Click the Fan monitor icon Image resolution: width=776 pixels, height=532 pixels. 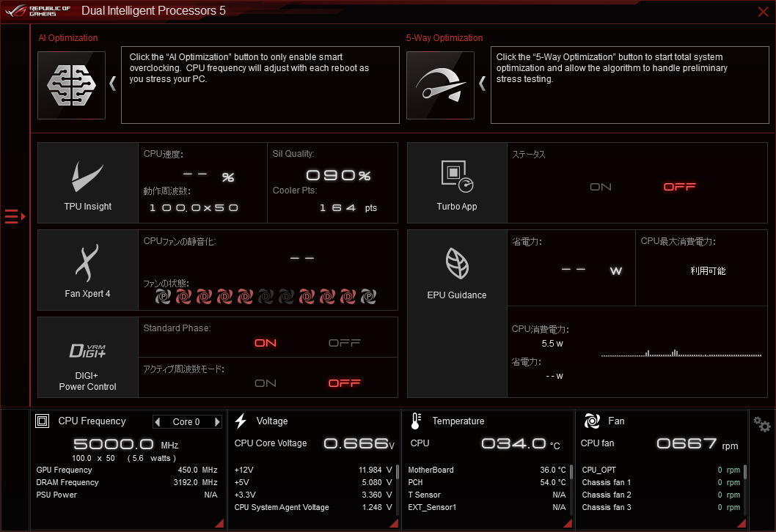click(591, 421)
